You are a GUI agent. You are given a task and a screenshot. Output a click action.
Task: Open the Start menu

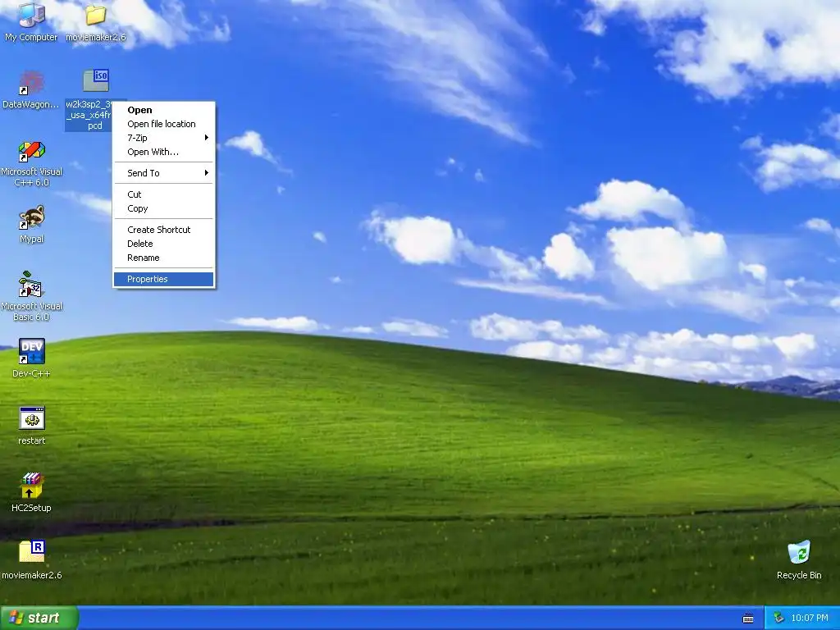tap(39, 618)
